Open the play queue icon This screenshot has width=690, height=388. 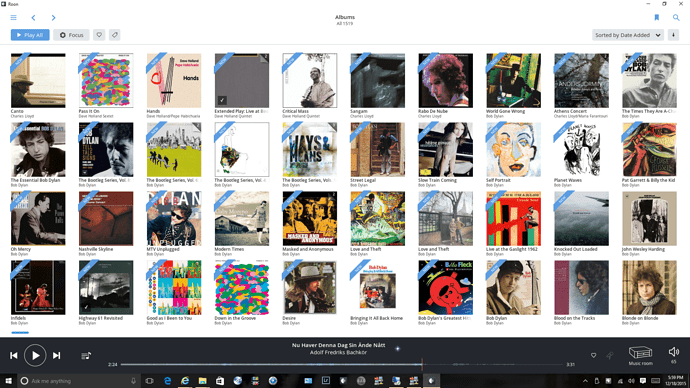click(86, 355)
